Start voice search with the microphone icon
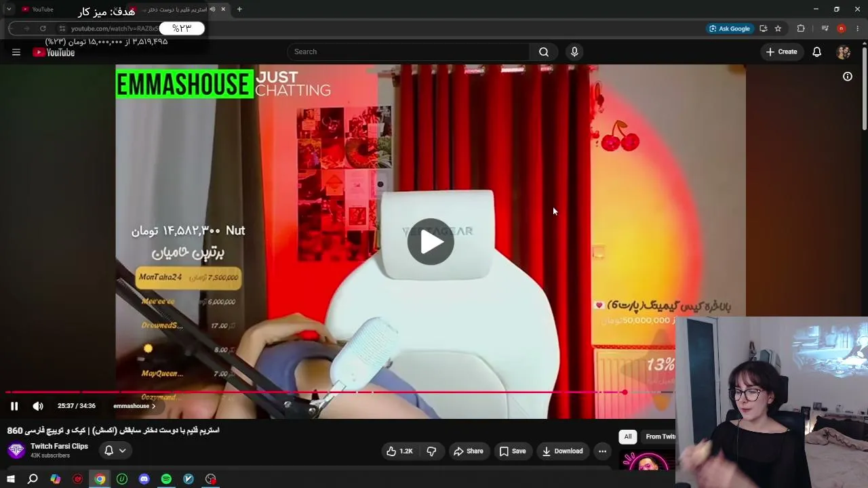Viewport: 868px width, 488px height. point(574,52)
